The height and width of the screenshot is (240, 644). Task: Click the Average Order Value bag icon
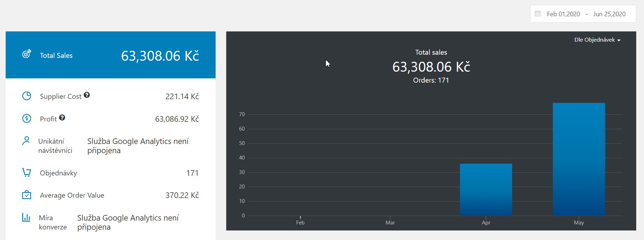(x=27, y=195)
